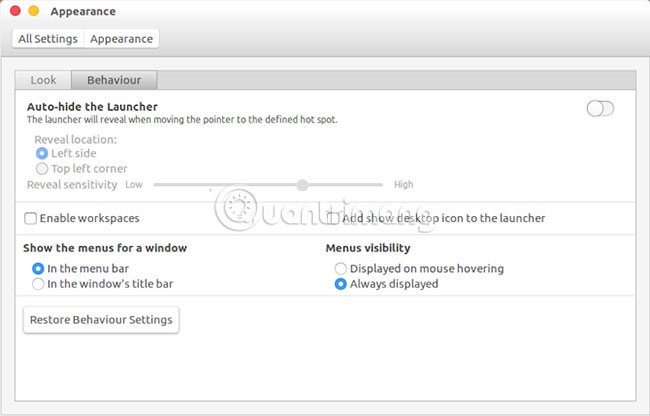
Task: Click the Auto-hide the Launcher heading
Action: (x=92, y=106)
